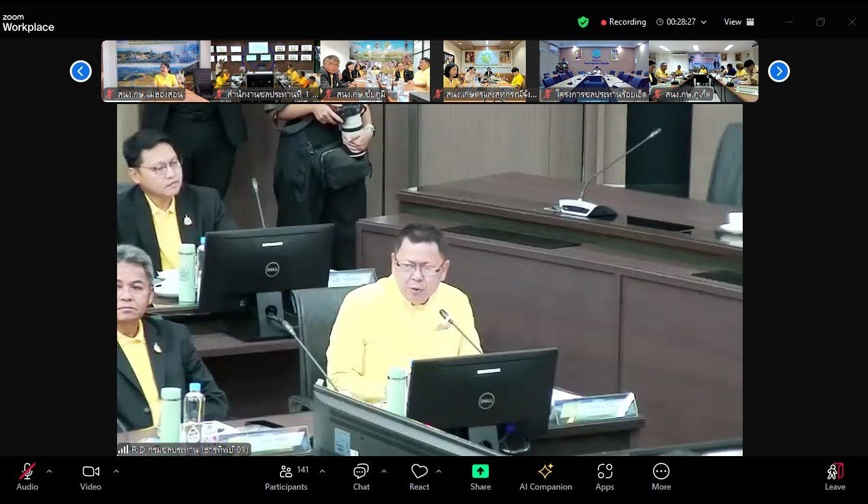
Task: Turn on camera with the Video button
Action: [90, 477]
